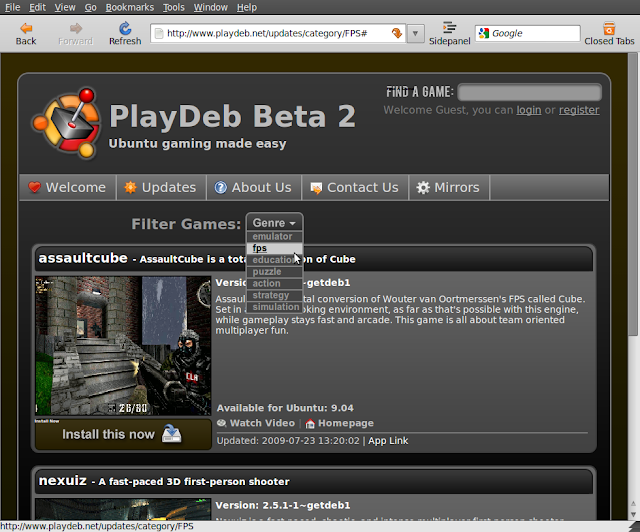Click the question mark icon on About Us
640x532 pixels.
tap(220, 187)
